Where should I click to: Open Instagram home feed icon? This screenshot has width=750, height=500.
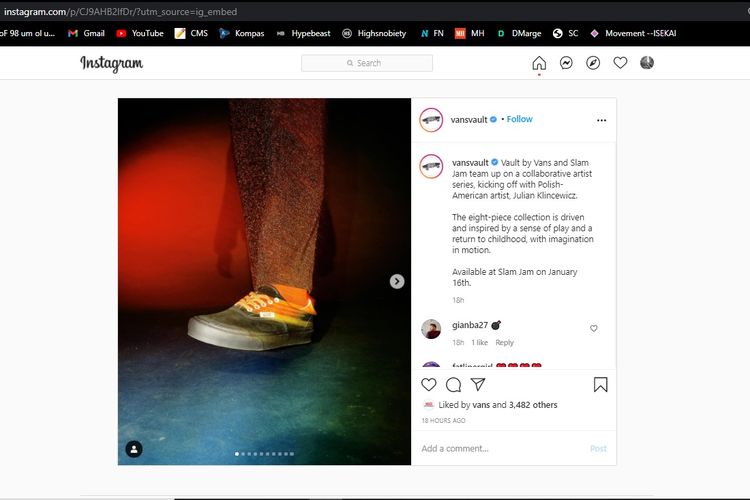pos(539,63)
